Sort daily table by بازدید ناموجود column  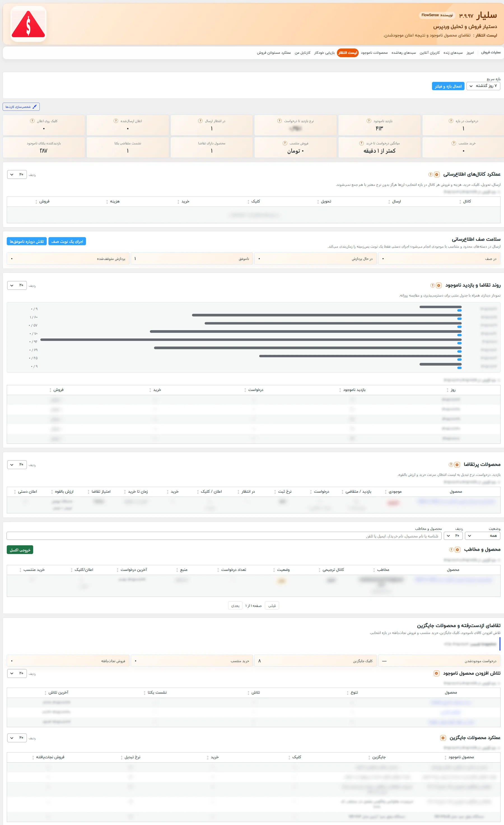click(352, 390)
